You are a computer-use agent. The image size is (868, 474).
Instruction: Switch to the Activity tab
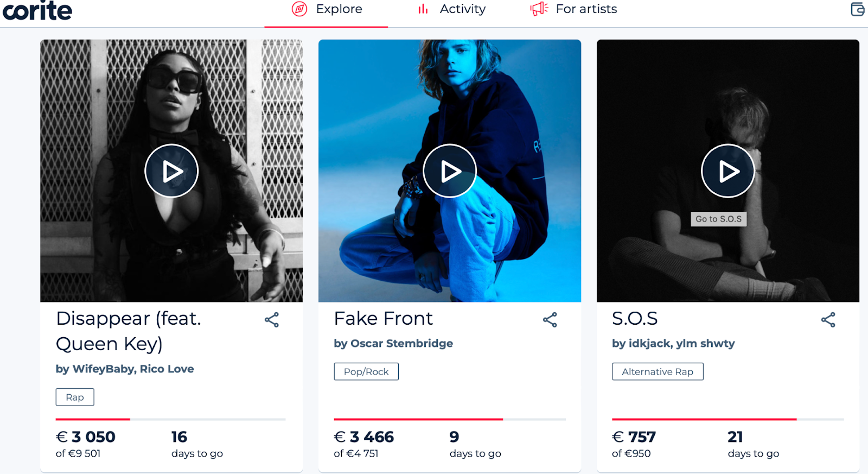(451, 9)
